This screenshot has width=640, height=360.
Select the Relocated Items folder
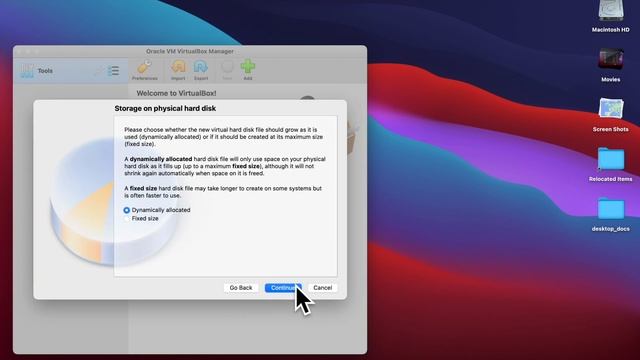(611, 164)
